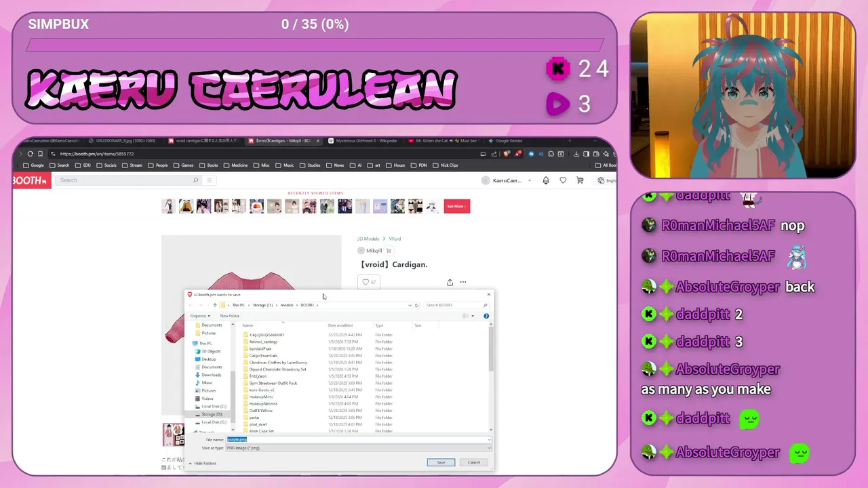The width and height of the screenshot is (868, 488).
Task: Click See More for recently viewed items
Action: click(457, 206)
